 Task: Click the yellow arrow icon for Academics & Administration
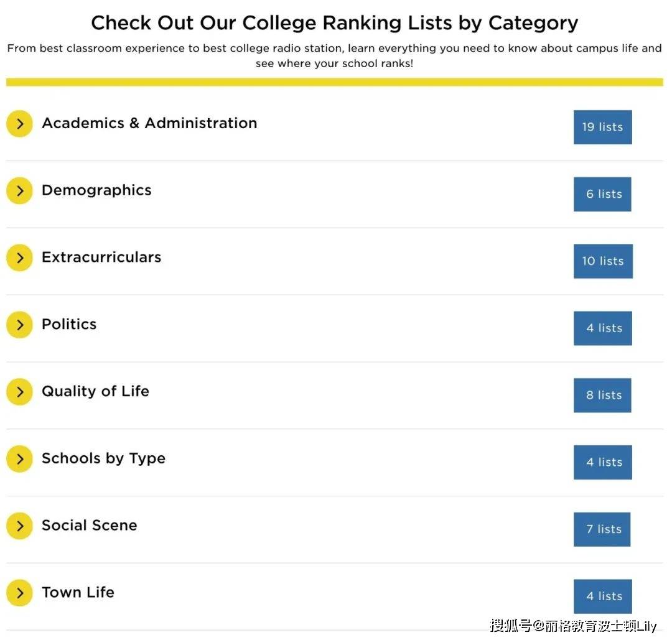[19, 123]
